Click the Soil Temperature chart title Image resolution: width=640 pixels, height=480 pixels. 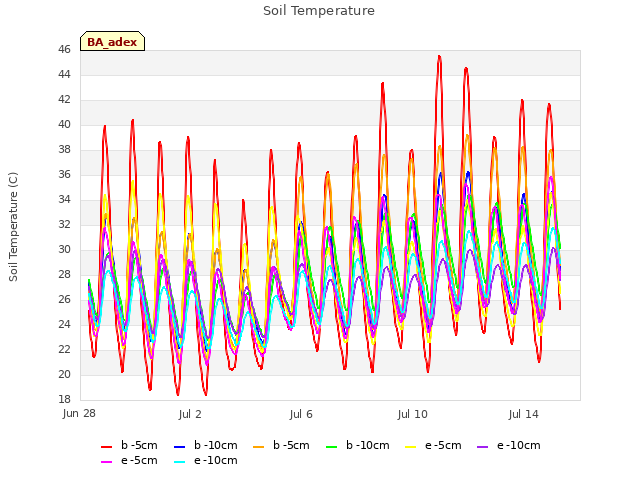pyautogui.click(x=319, y=11)
